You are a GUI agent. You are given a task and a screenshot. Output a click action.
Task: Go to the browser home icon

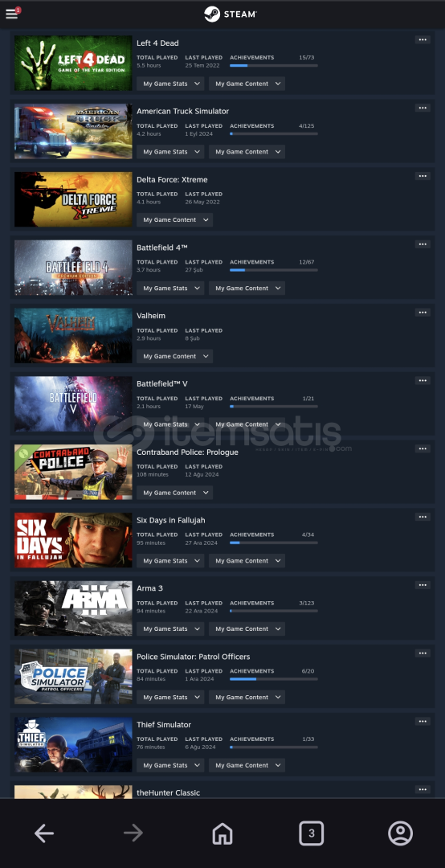[x=222, y=833]
